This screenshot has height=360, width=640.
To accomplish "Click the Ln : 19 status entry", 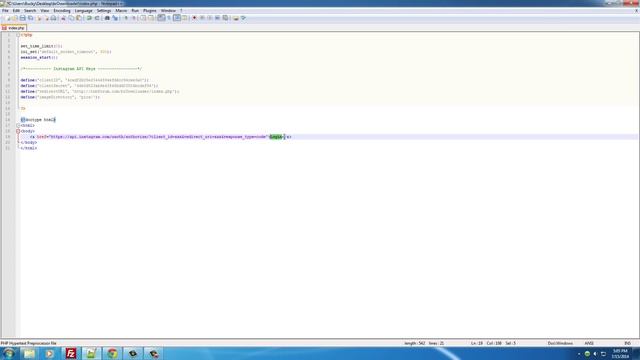I will 477,343.
